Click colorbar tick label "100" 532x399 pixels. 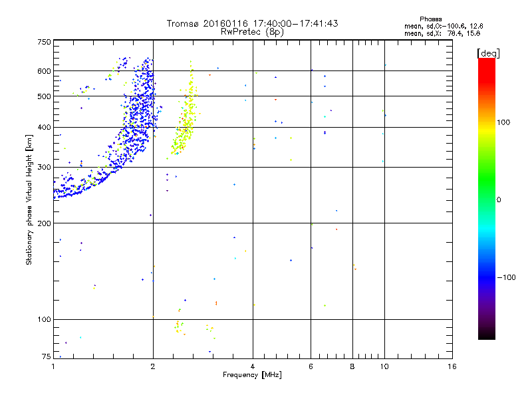click(503, 122)
